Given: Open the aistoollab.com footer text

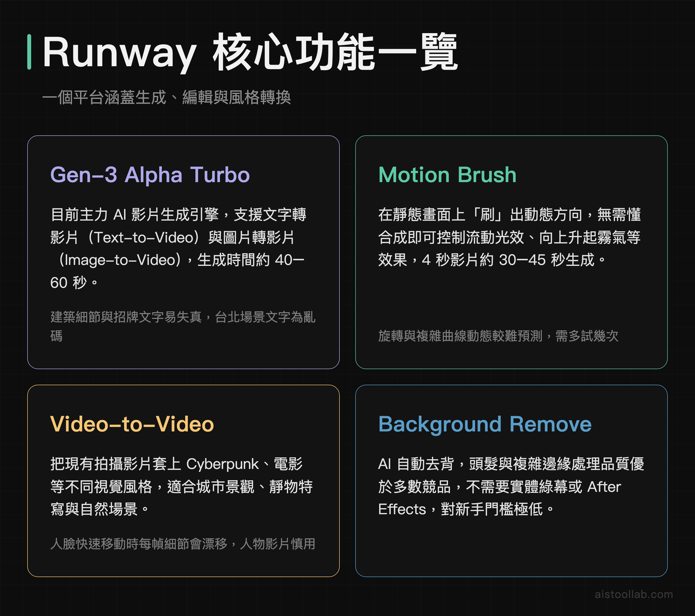Looking at the screenshot, I should pyautogui.click(x=634, y=594).
